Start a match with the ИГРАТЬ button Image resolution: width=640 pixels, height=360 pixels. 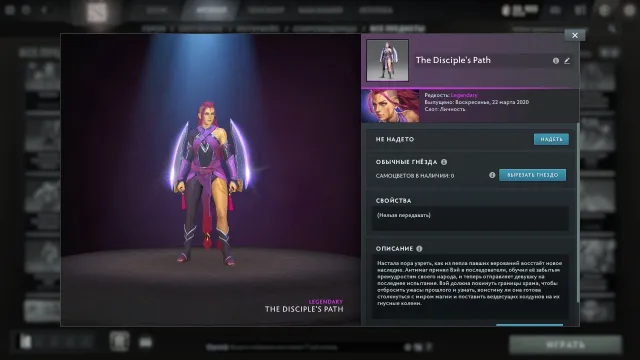tap(566, 345)
